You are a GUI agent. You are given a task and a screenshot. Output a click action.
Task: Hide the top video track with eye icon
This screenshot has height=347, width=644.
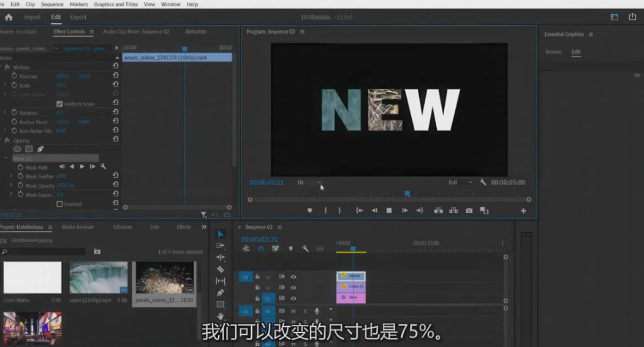click(x=293, y=276)
